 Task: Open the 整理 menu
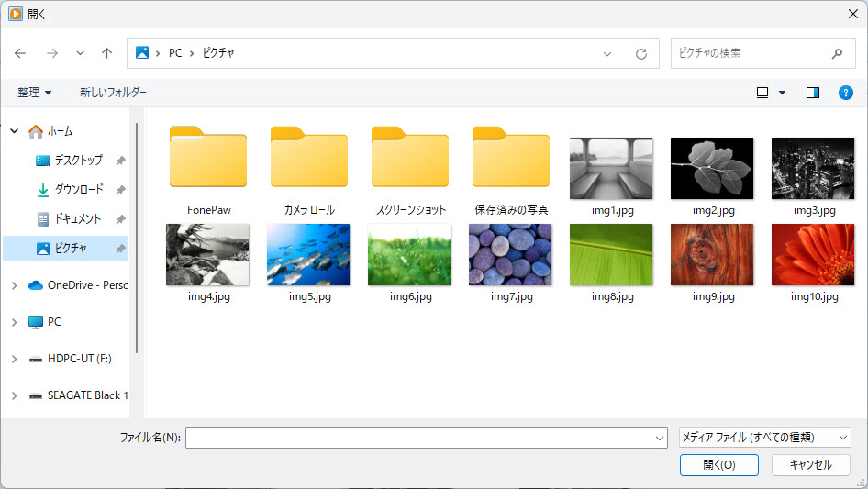coord(35,93)
